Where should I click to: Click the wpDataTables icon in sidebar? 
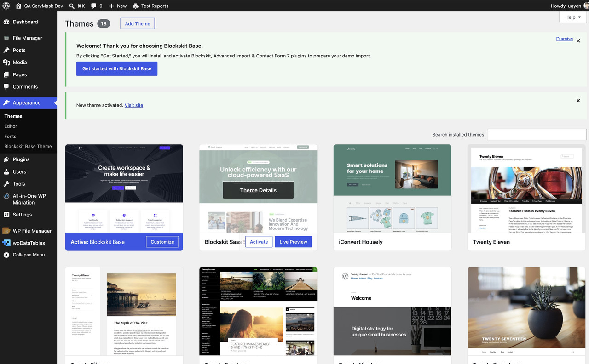click(6, 243)
